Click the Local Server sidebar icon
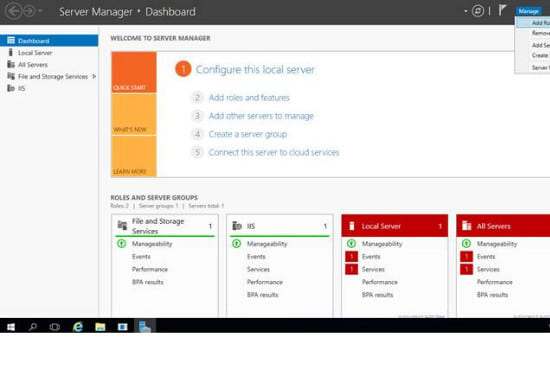The image size is (550, 370). (11, 53)
